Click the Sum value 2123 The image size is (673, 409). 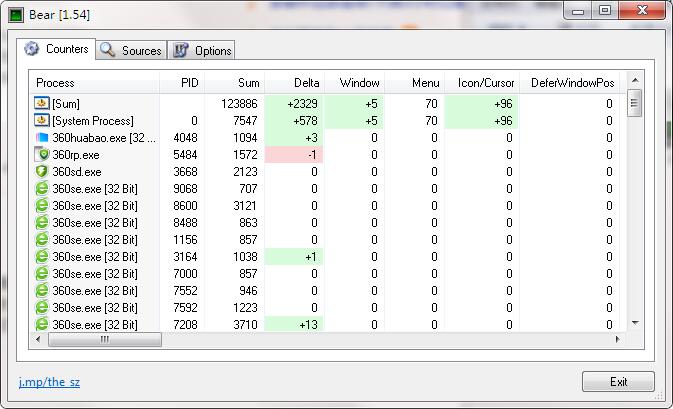pyautogui.click(x=245, y=172)
